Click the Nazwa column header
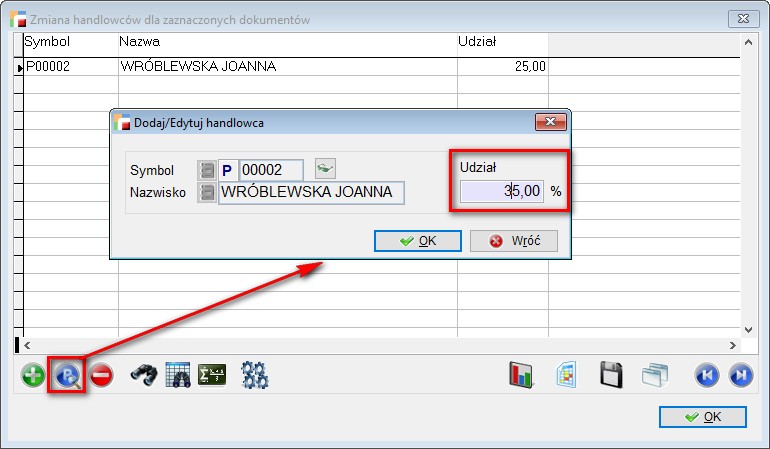This screenshot has width=770, height=449. pos(139,42)
